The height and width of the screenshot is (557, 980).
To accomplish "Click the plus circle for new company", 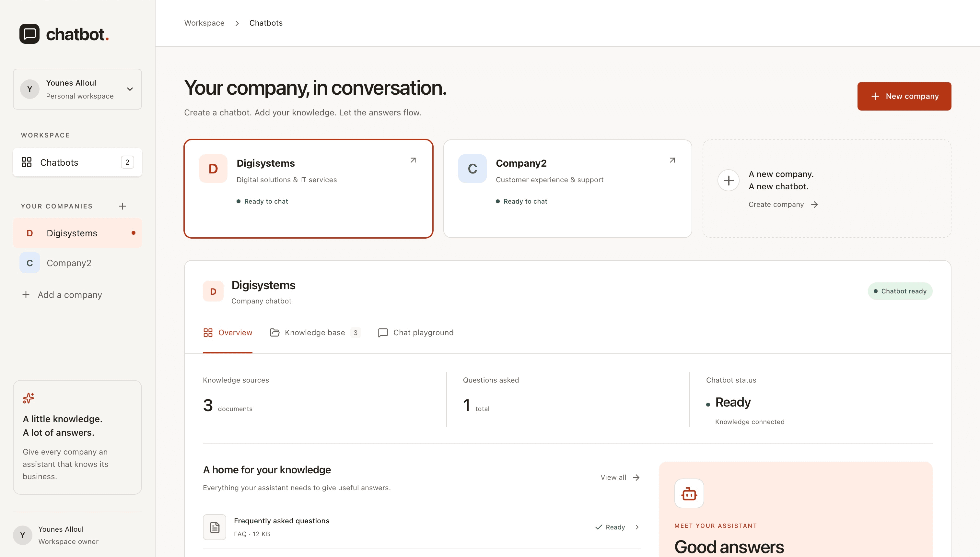I will 729,180.
